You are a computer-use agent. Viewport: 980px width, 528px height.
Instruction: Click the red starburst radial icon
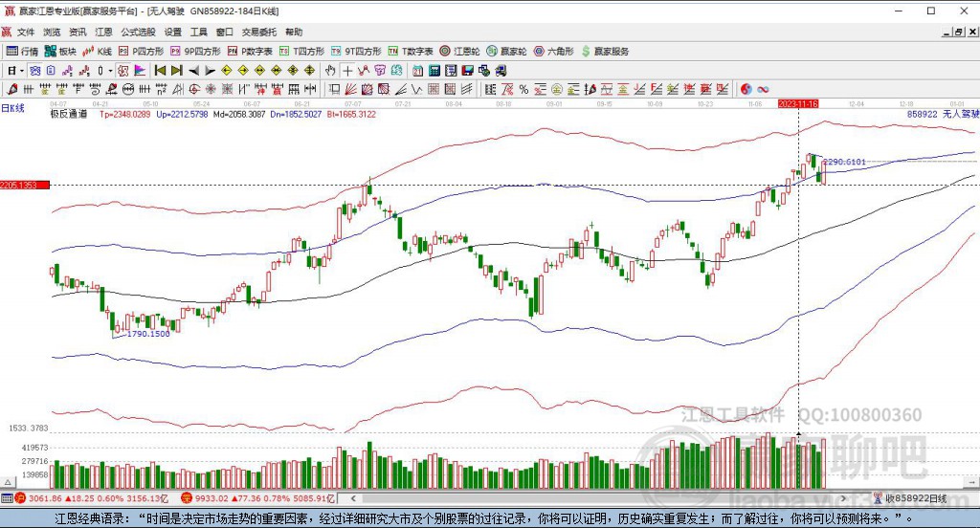click(210, 89)
